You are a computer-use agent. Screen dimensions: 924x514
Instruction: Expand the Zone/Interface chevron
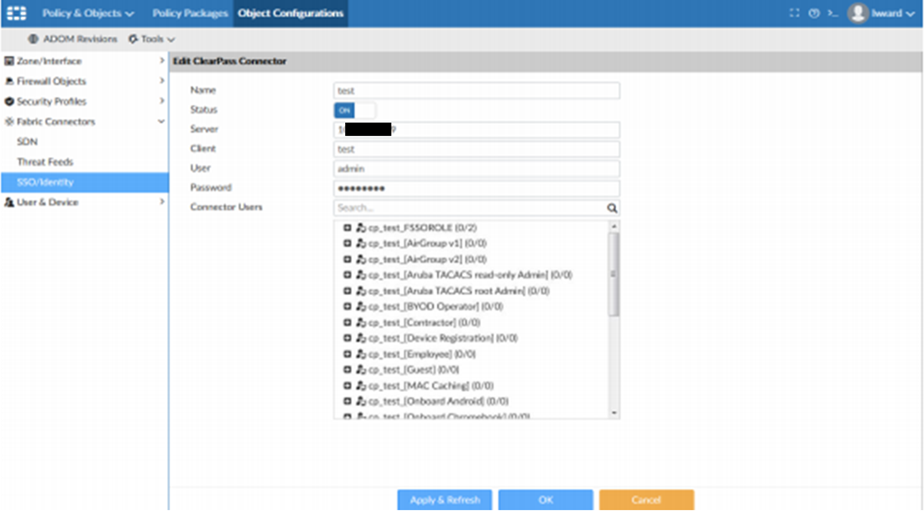pos(161,60)
